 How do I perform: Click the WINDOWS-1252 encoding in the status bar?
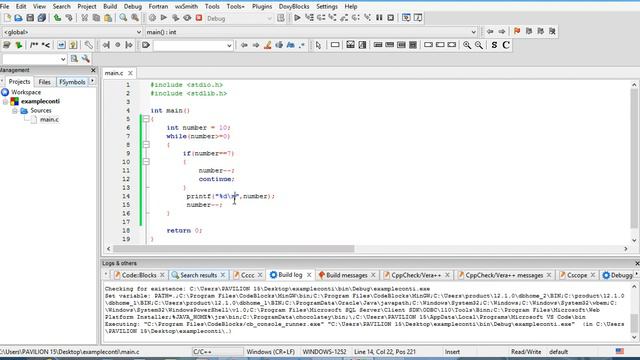[x=324, y=352]
